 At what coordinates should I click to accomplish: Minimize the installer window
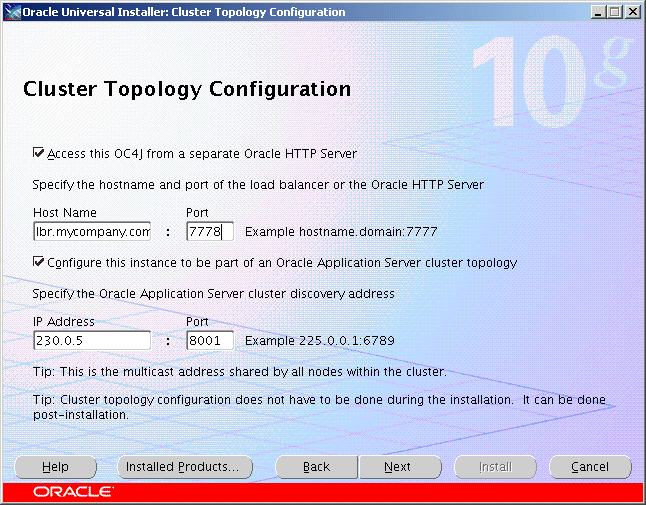coord(598,12)
